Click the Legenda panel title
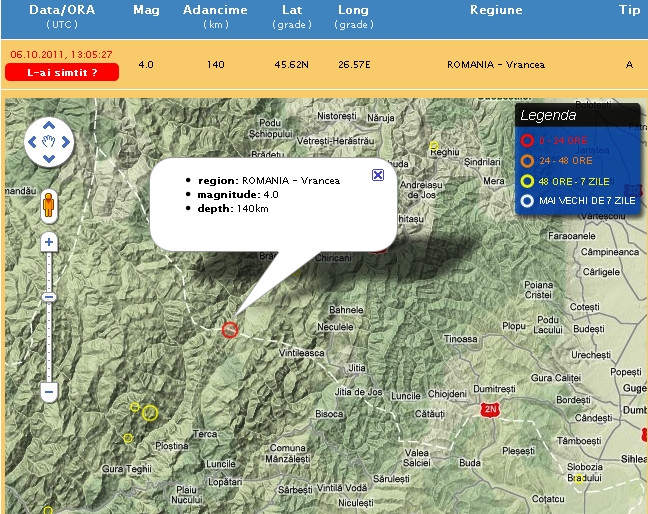The image size is (648, 514). click(548, 115)
